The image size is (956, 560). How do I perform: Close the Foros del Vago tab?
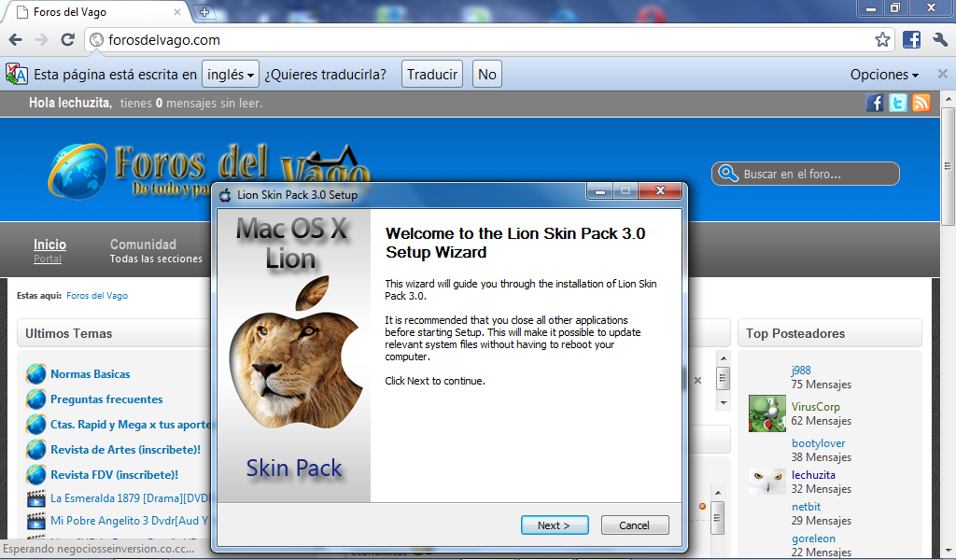coord(177,11)
